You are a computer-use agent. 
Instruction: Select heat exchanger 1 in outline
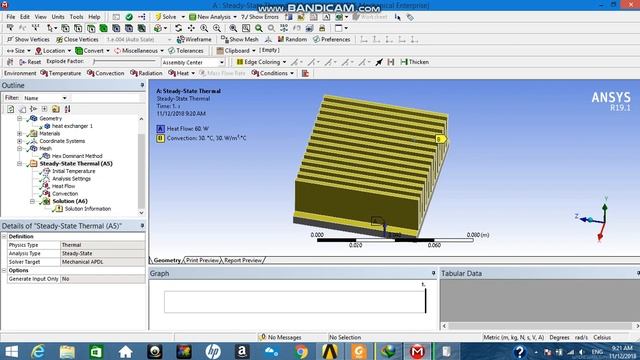tap(72, 126)
